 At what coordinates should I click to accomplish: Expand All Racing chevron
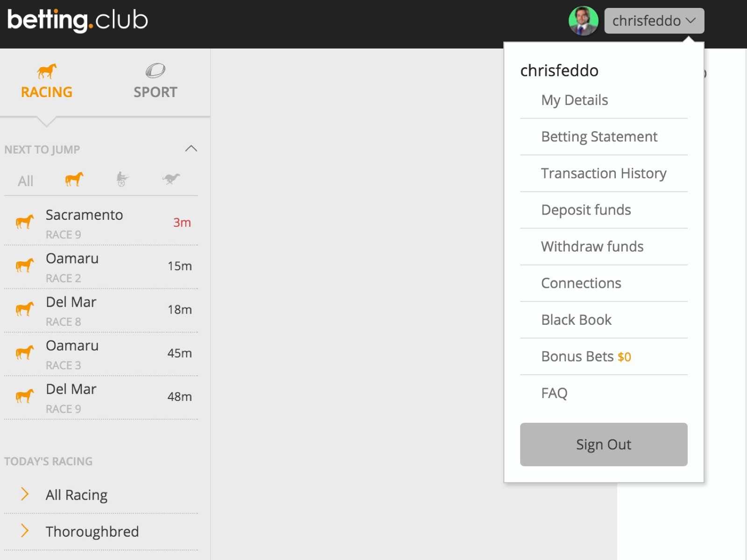tap(25, 494)
